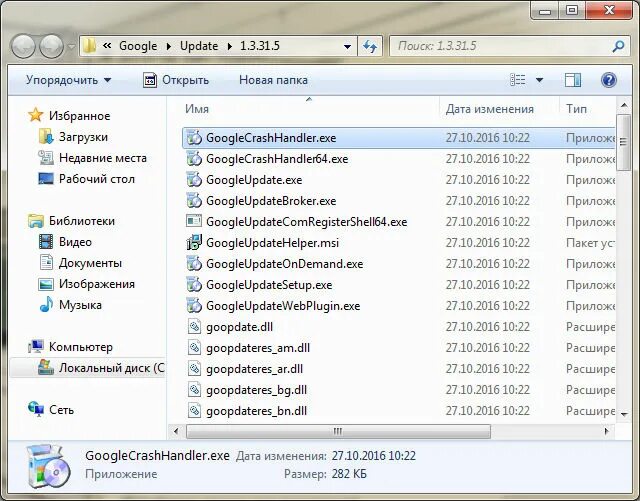Click the folder icon in address bar

(89, 46)
